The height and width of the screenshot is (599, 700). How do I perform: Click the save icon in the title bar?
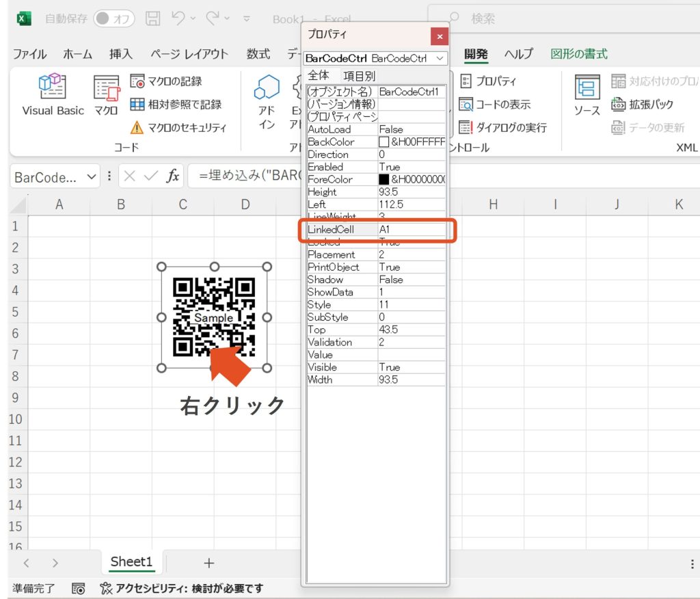(x=152, y=18)
